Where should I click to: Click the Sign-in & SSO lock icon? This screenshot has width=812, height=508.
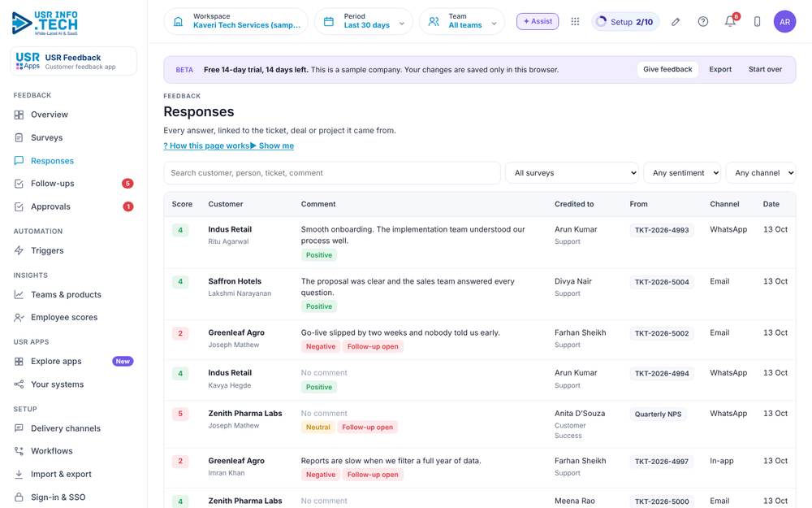pyautogui.click(x=19, y=497)
